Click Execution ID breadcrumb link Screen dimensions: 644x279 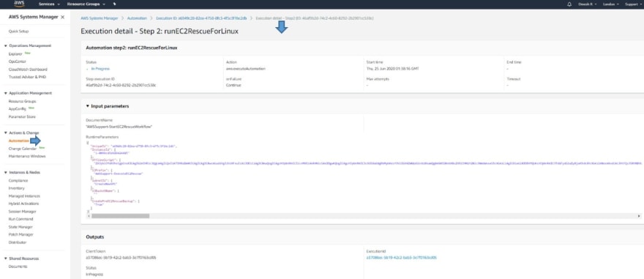202,18
